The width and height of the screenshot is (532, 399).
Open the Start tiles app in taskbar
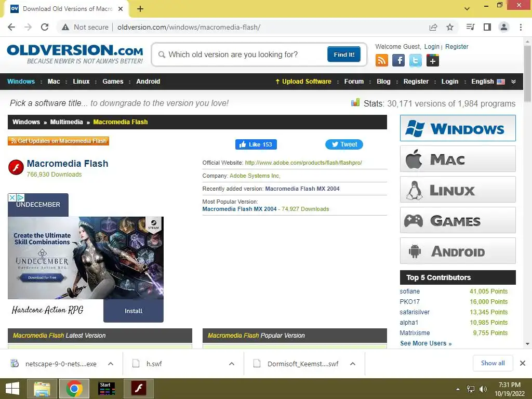(x=107, y=389)
